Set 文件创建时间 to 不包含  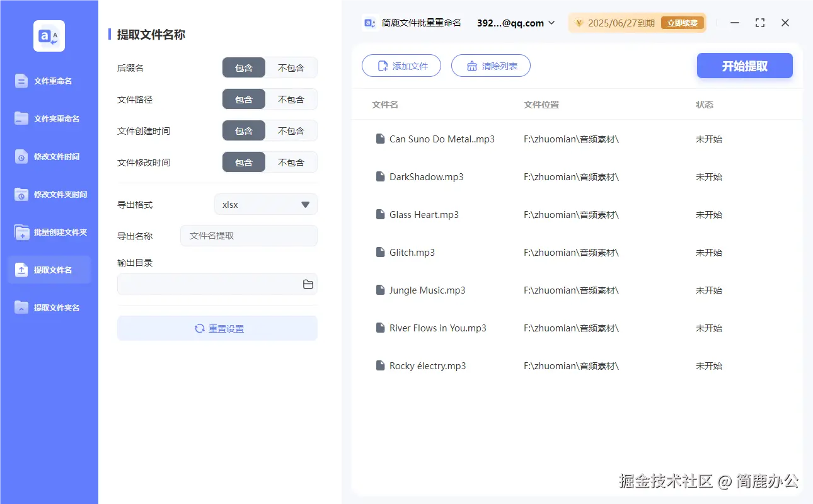(291, 130)
